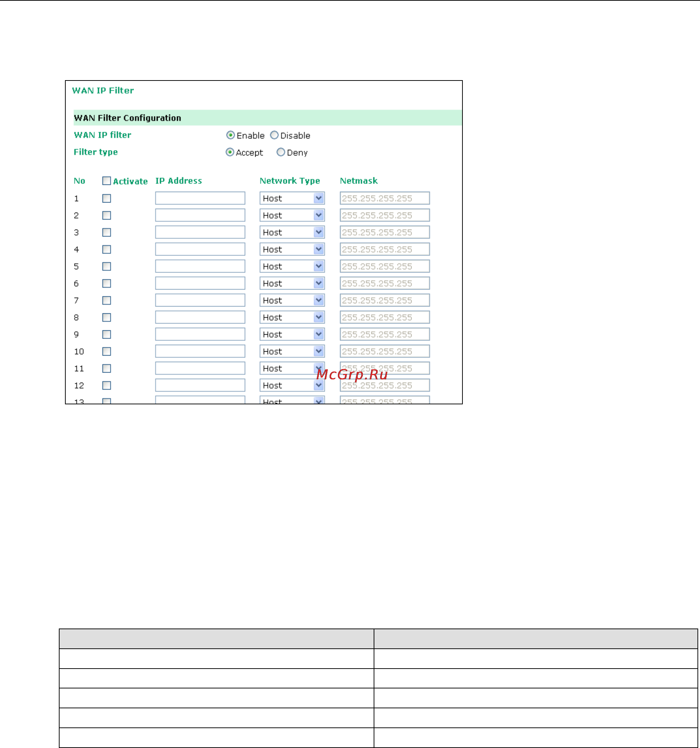Click the IP Address field in row 12
The width and height of the screenshot is (700, 748).
coord(200,385)
